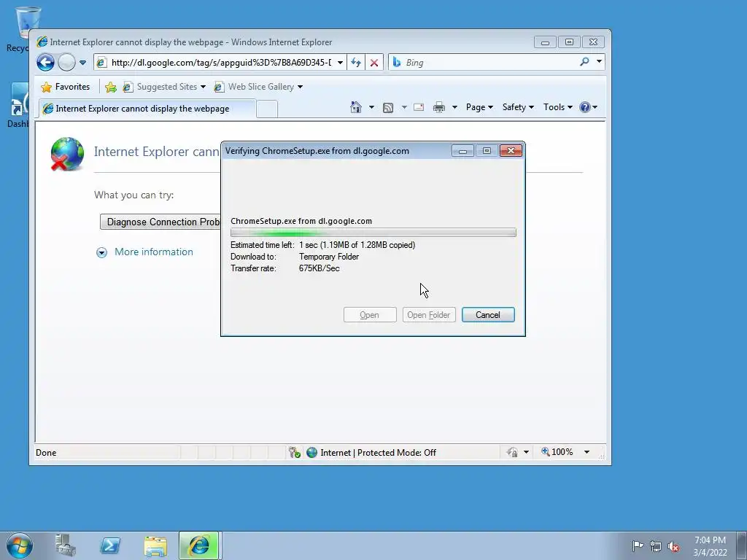Screen dimensions: 747x560
Task: Open the Web Slice Gallery favorite
Action: [258, 87]
